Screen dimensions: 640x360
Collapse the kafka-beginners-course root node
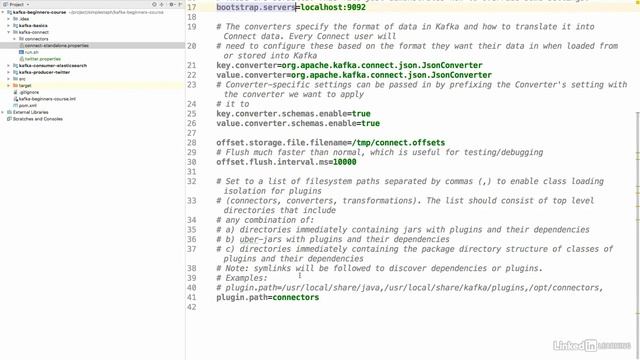coord(3,12)
